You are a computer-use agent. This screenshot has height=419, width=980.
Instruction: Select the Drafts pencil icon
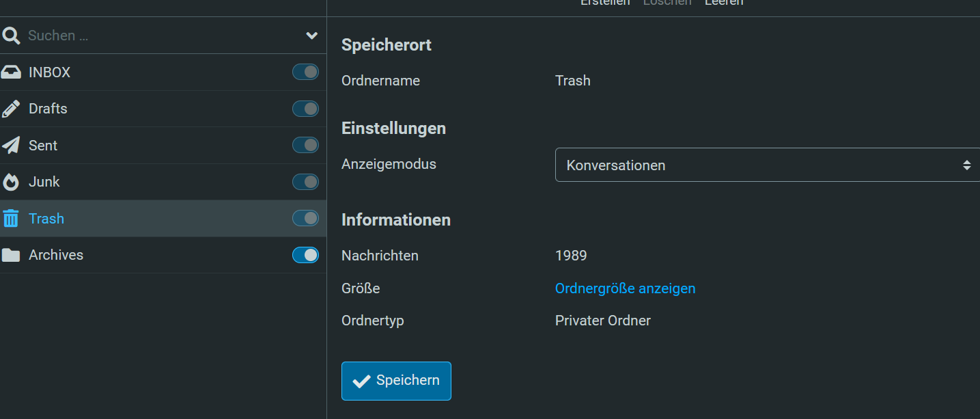[11, 109]
